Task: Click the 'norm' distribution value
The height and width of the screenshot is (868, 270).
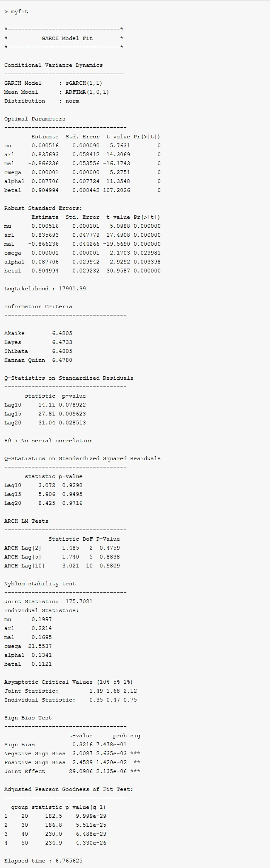Action: (x=72, y=101)
